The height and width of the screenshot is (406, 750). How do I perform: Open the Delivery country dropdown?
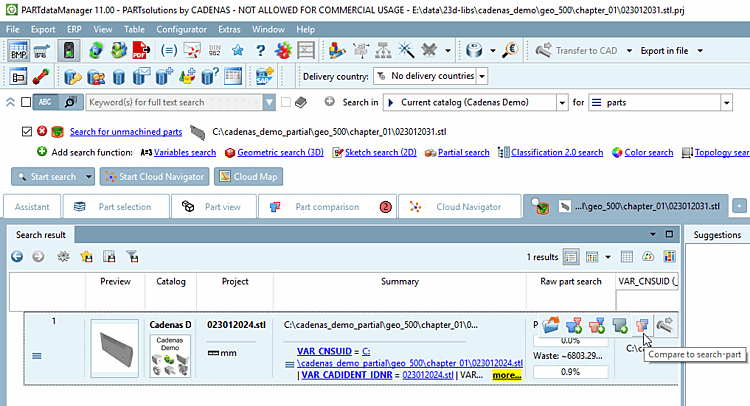482,76
